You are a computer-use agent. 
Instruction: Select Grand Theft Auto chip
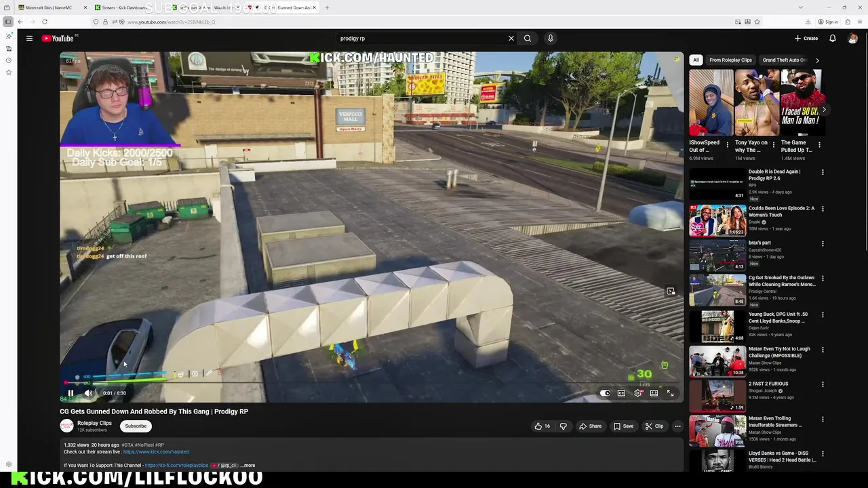(784, 60)
